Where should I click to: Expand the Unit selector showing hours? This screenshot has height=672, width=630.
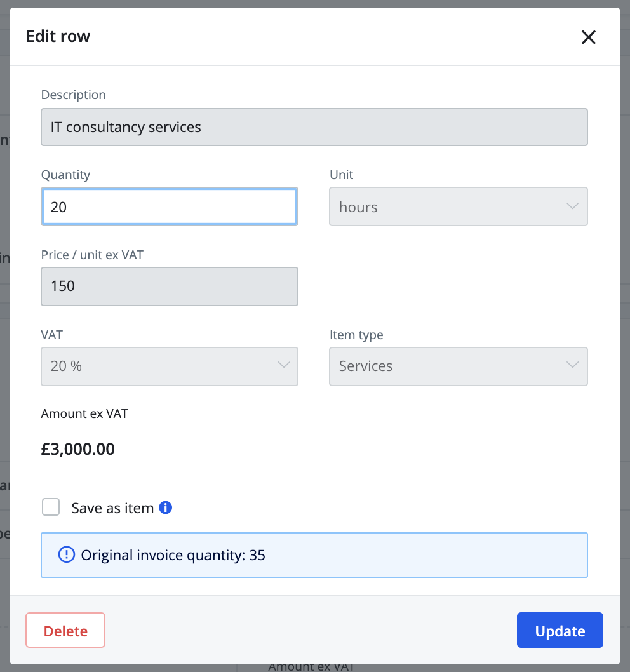point(459,206)
